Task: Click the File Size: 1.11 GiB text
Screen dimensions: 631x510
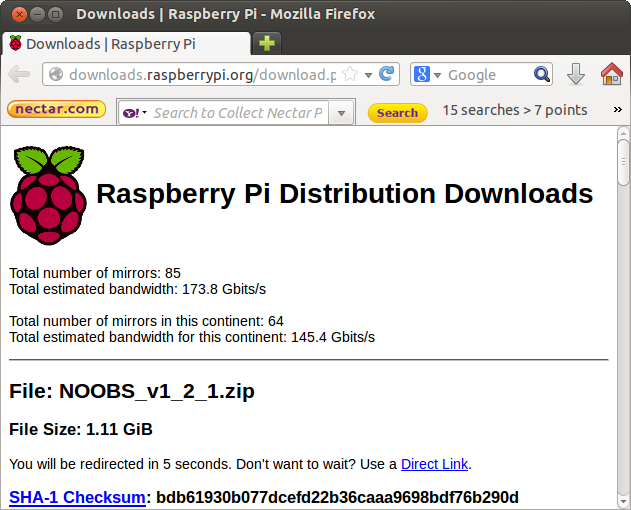Action: [81, 429]
